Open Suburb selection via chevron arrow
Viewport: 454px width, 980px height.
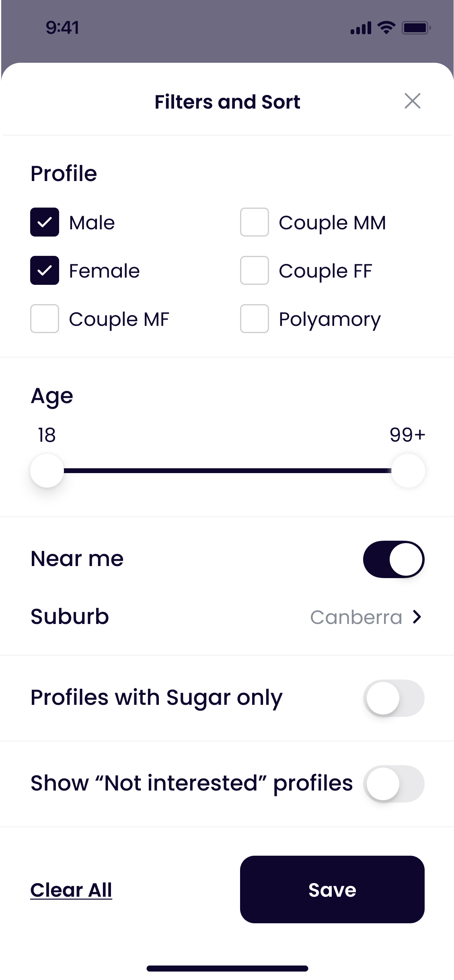[x=417, y=617]
